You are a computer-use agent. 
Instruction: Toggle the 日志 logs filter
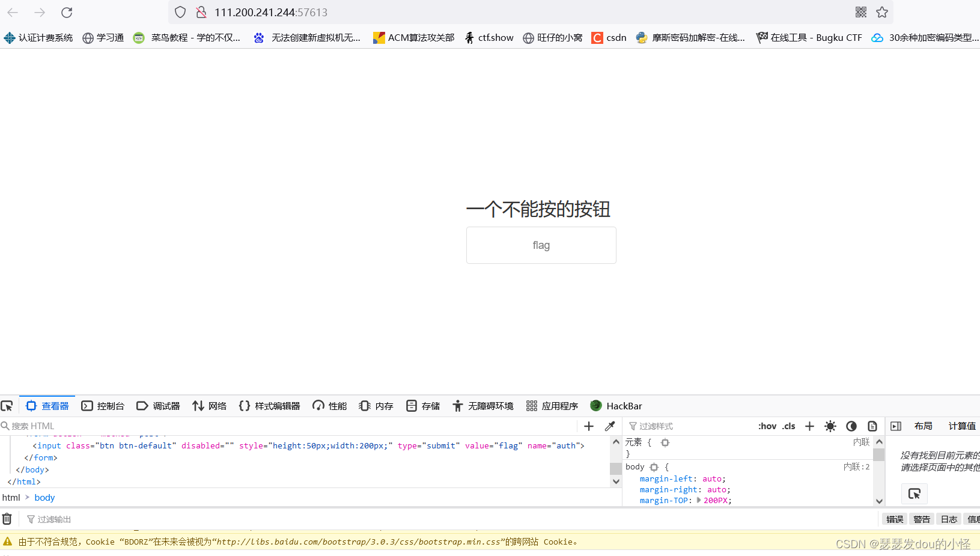[949, 519]
